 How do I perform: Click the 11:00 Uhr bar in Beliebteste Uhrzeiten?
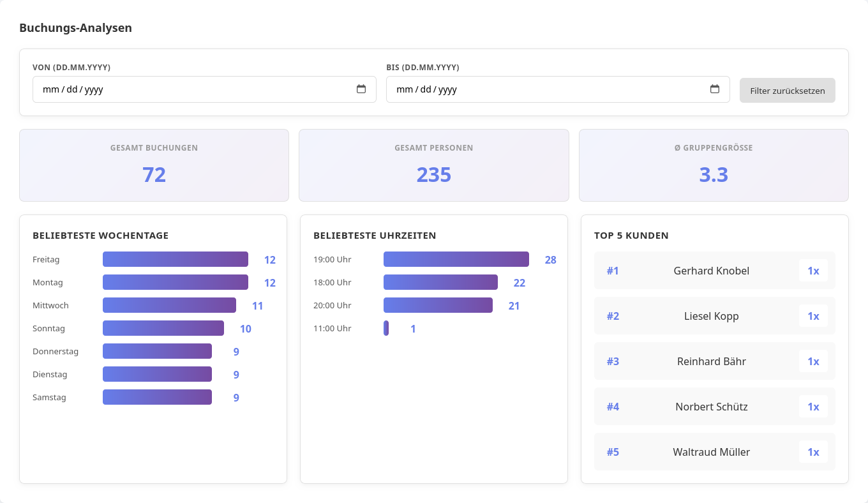click(x=385, y=328)
